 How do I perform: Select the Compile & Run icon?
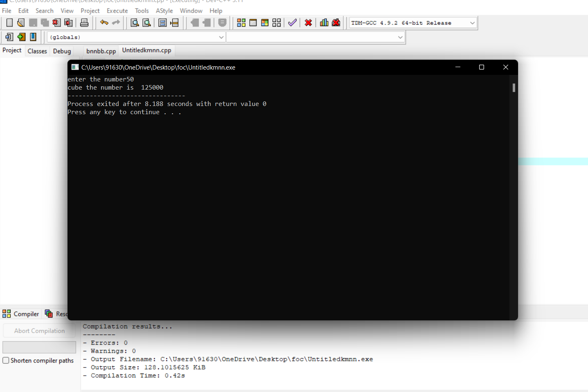tap(264, 23)
